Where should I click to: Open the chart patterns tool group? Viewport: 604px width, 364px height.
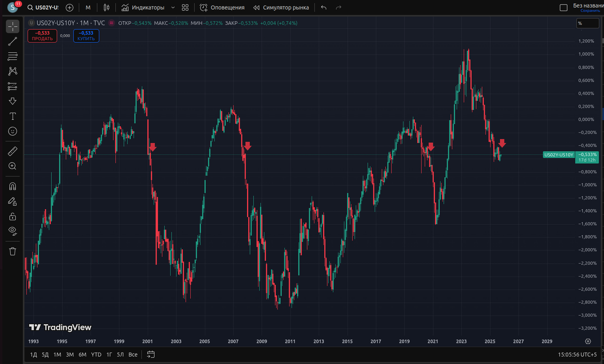(x=13, y=71)
